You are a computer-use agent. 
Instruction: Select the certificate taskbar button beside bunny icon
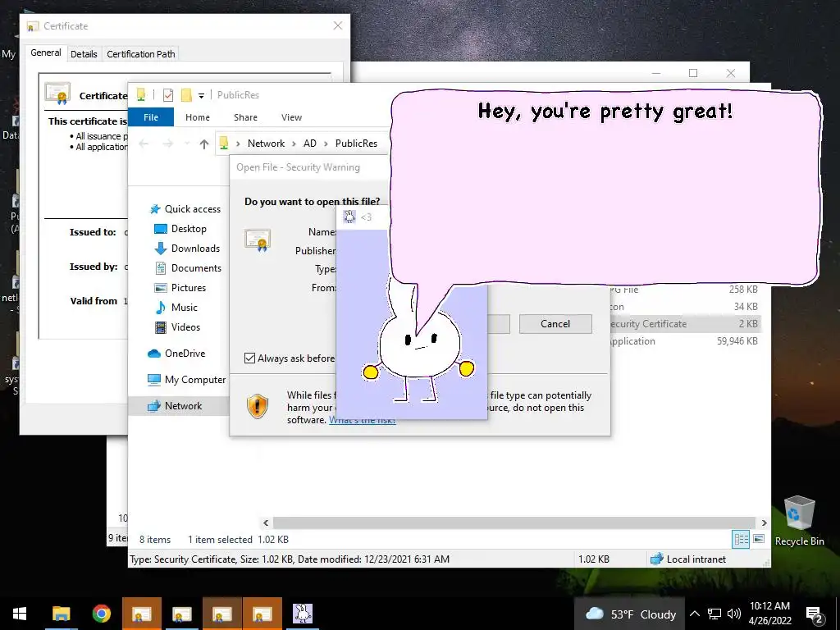(x=262, y=614)
